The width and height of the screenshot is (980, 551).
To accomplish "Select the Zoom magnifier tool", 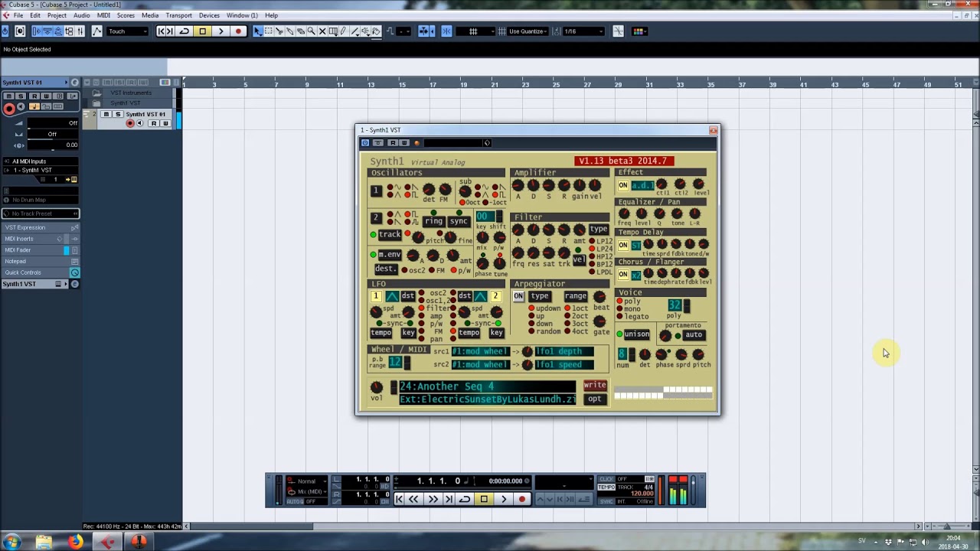I will [x=311, y=31].
